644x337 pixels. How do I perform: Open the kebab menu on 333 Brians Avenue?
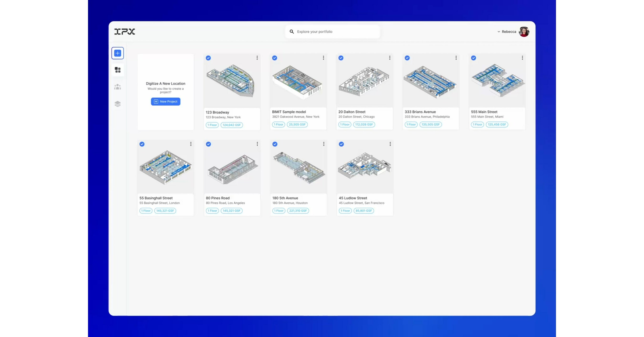[x=456, y=58]
